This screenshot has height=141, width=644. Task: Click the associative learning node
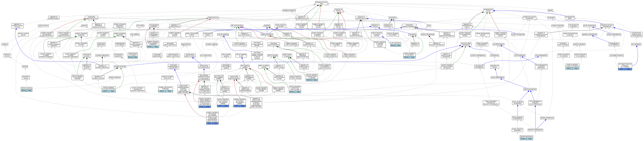[x=26, y=77]
